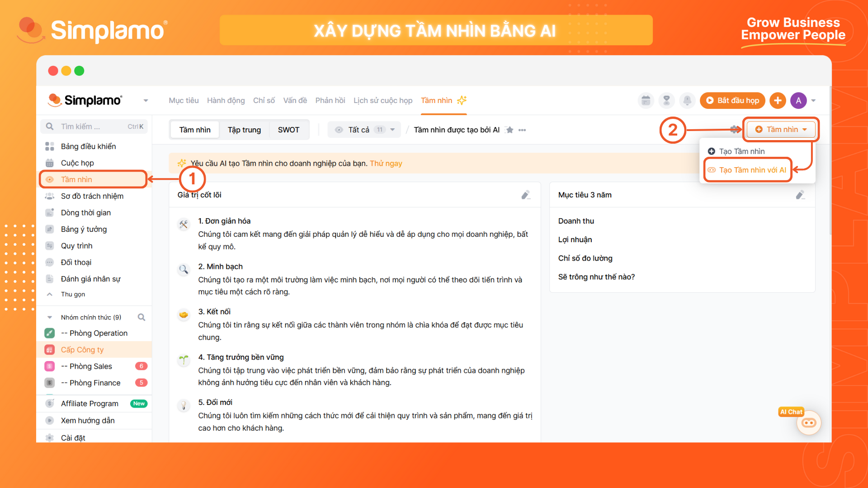The width and height of the screenshot is (868, 488).
Task: Click the Simplamo logo in app header
Action: 85,100
